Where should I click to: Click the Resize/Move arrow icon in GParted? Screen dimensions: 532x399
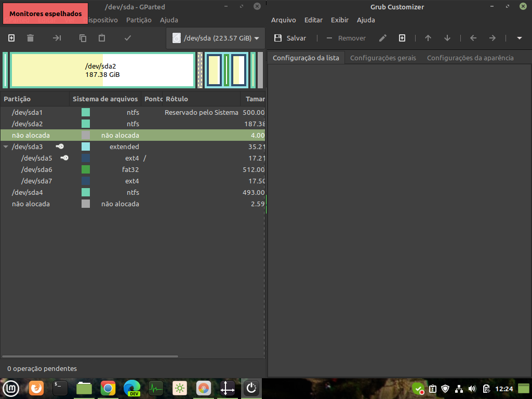click(57, 38)
